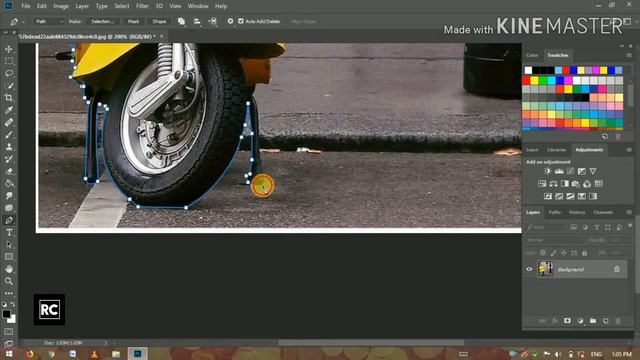The height and width of the screenshot is (360, 640).
Task: Select the Rectangle shape tool
Action: 9,257
